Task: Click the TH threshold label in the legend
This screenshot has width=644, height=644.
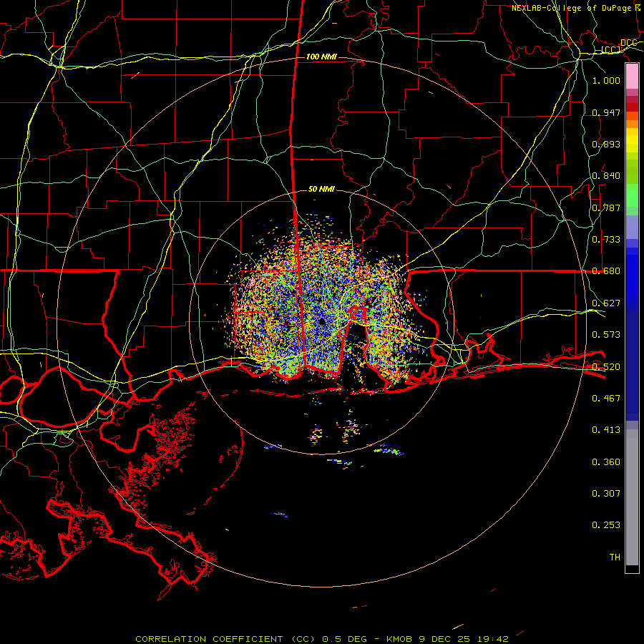Action: (x=615, y=557)
